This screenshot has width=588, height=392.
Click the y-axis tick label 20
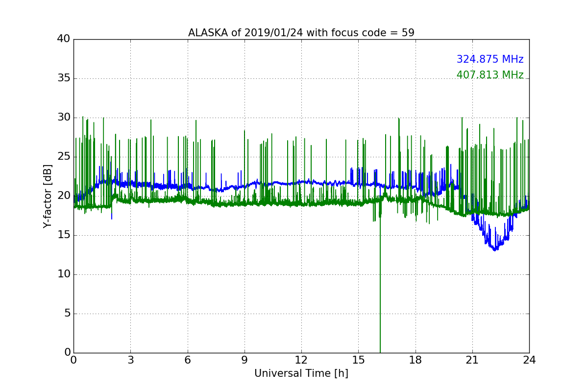[64, 196]
